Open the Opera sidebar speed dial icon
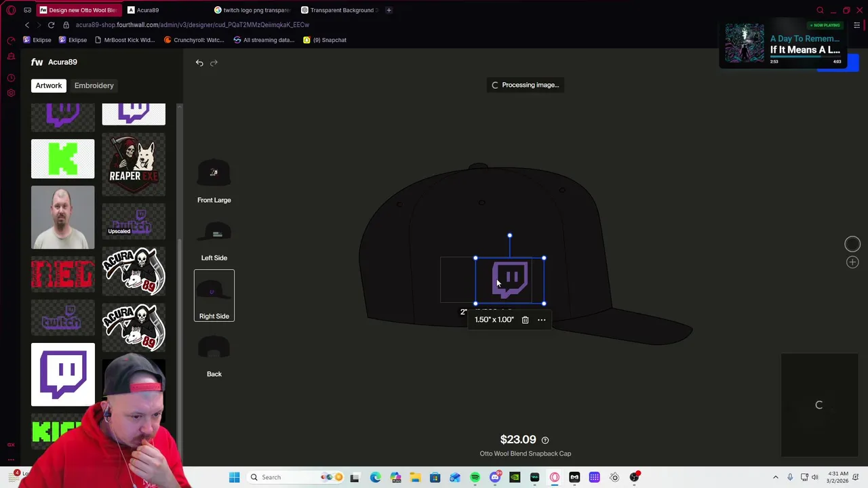 [x=11, y=40]
